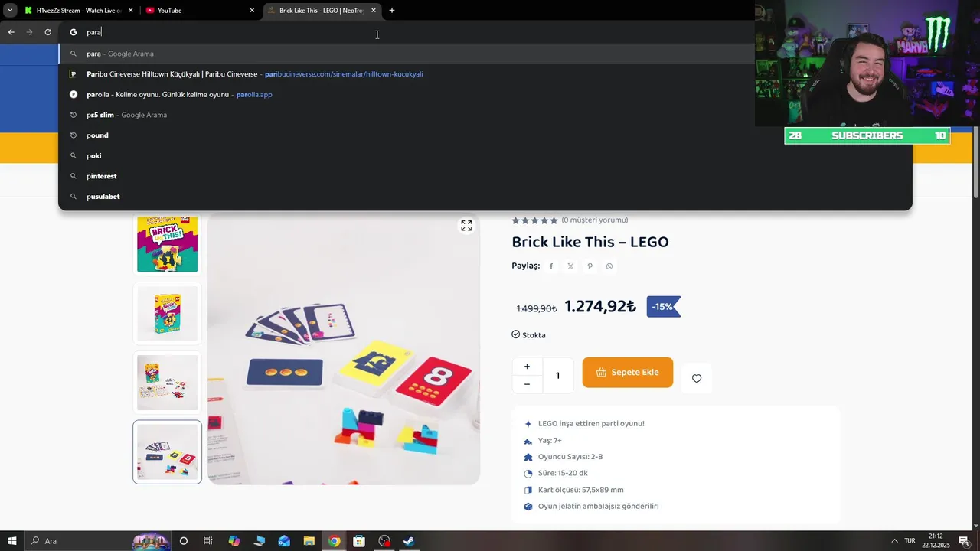Choose the parolla kelime oyunu suggestion
Screen dimensions: 980x551
tap(485, 95)
